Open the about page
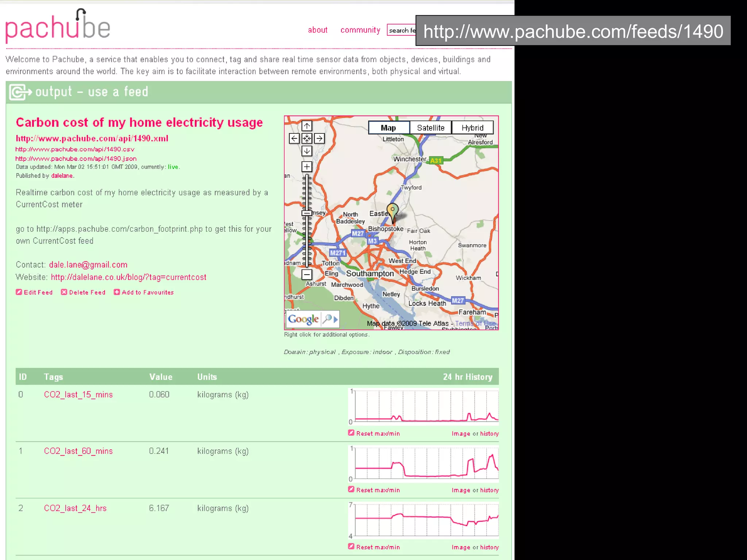The image size is (747, 560). pyautogui.click(x=318, y=30)
